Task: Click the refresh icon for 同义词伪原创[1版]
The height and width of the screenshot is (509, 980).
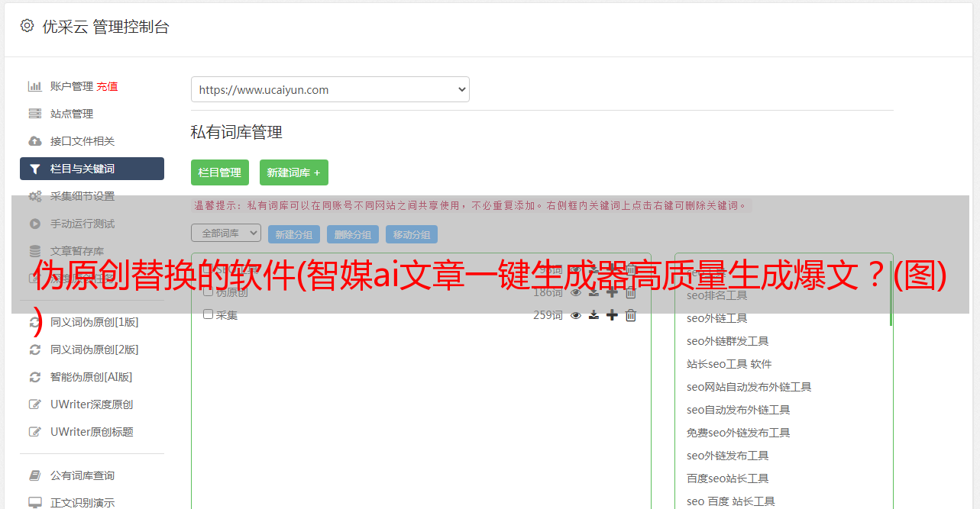Action: (x=35, y=322)
